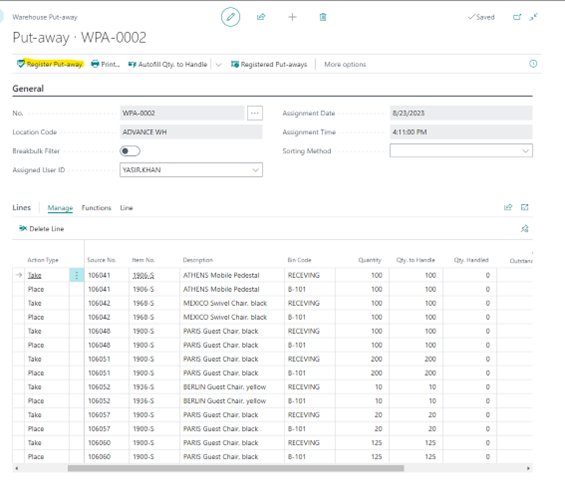This screenshot has width=565, height=499.
Task: Click left arrow of the horizontal scrollbar
Action: tap(17, 468)
